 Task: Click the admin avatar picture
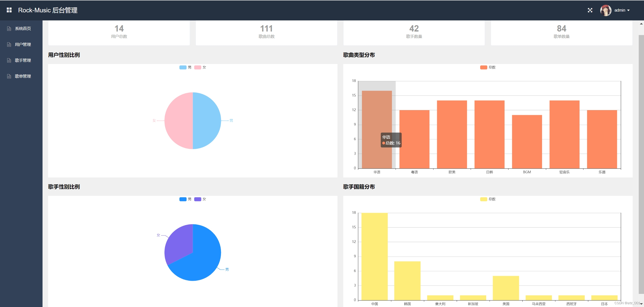pyautogui.click(x=605, y=10)
